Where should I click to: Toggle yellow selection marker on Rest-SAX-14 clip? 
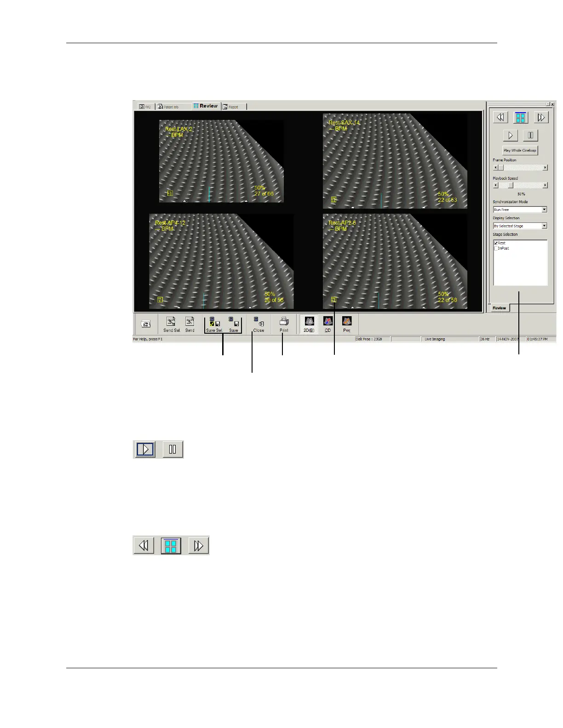pyautogui.click(x=333, y=200)
